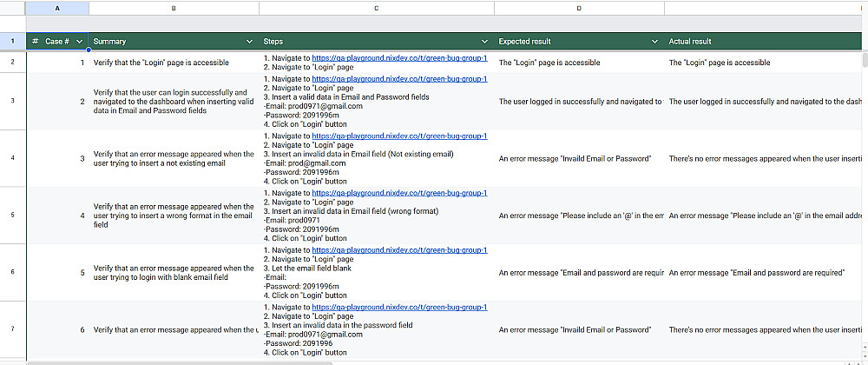This screenshot has width=868, height=365.
Task: Select column B header
Action: 174,8
